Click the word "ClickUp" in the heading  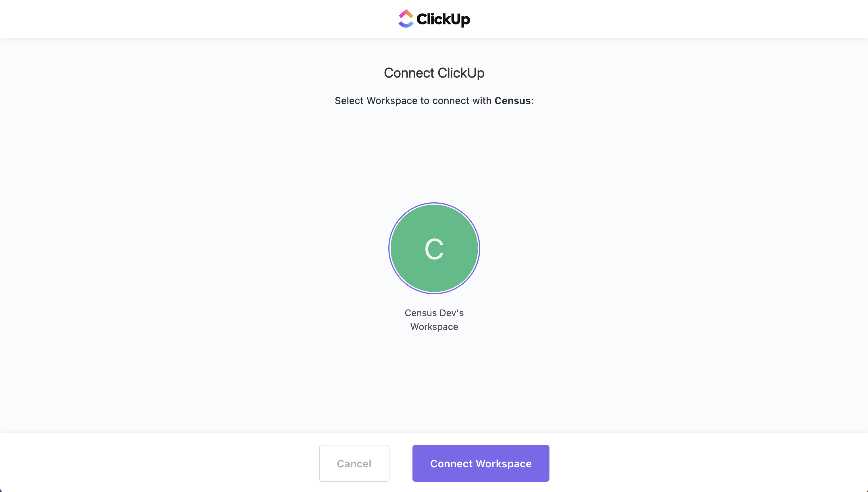pyautogui.click(x=461, y=73)
